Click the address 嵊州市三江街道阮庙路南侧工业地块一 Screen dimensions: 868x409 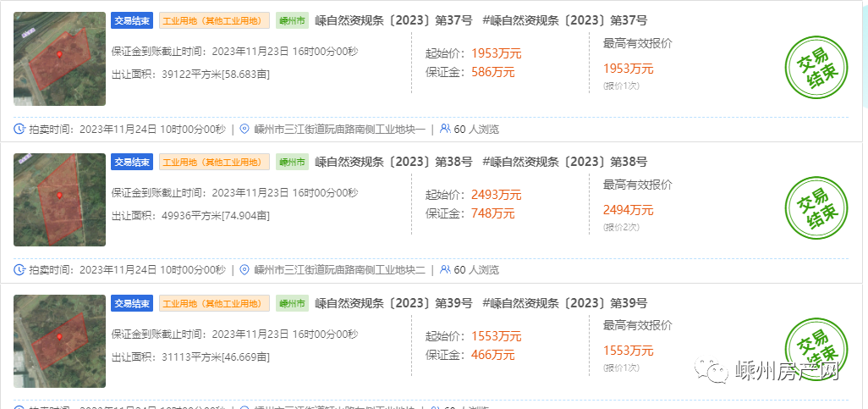pyautogui.click(x=338, y=130)
